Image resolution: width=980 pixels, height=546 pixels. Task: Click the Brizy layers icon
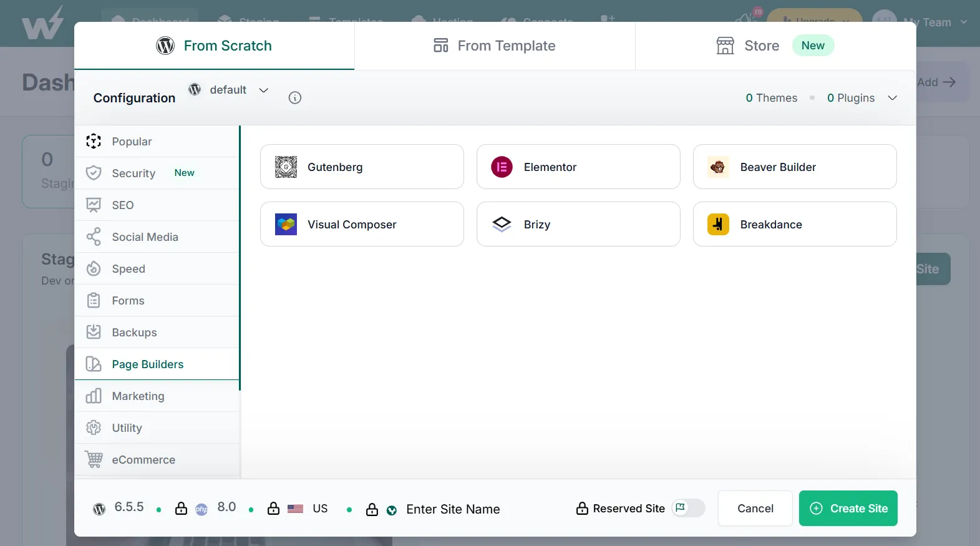[502, 225]
